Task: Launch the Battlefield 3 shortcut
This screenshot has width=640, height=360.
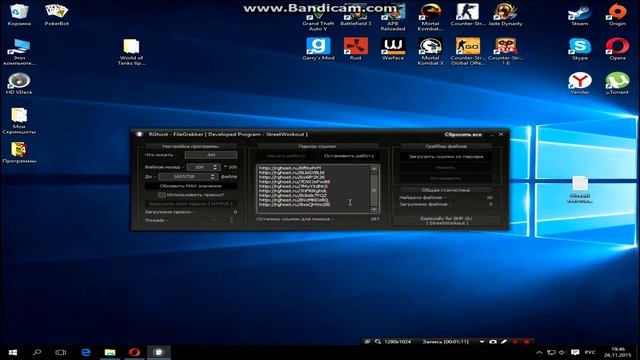Action: coord(356,16)
